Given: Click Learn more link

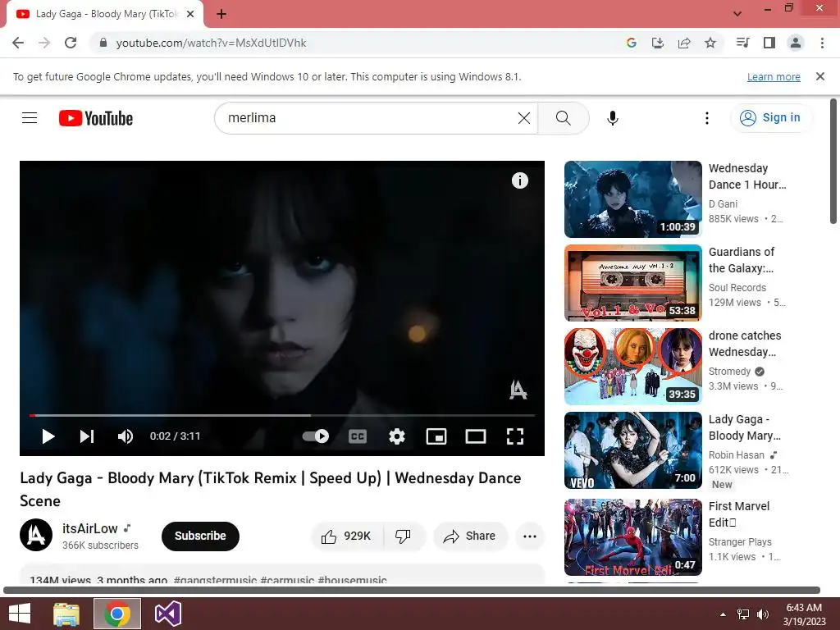Looking at the screenshot, I should 774,76.
